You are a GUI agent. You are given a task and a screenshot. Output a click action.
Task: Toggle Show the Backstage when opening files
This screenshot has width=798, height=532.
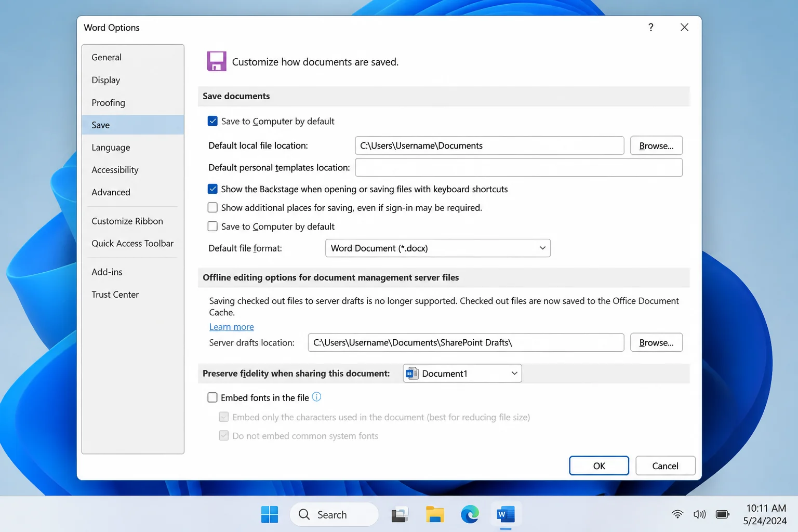click(x=212, y=189)
